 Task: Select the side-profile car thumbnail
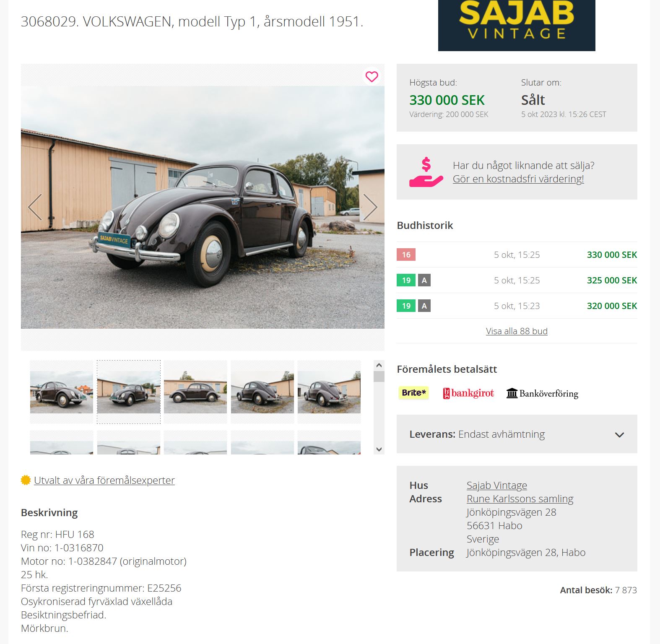pyautogui.click(x=195, y=392)
